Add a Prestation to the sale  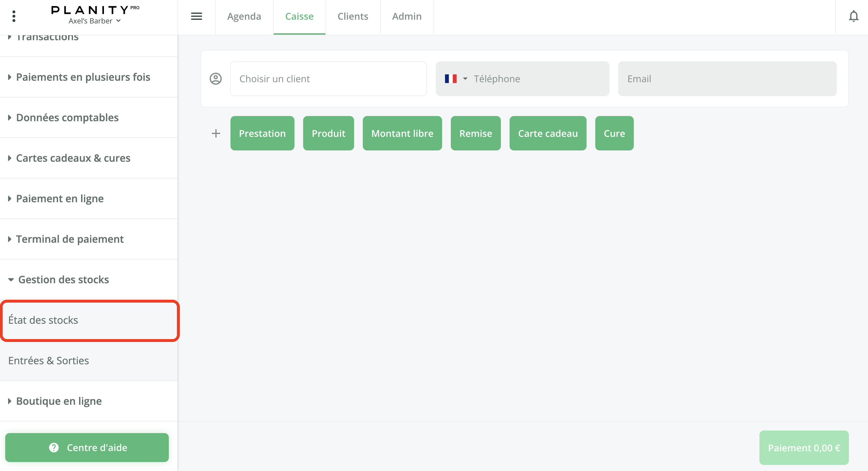coord(262,133)
